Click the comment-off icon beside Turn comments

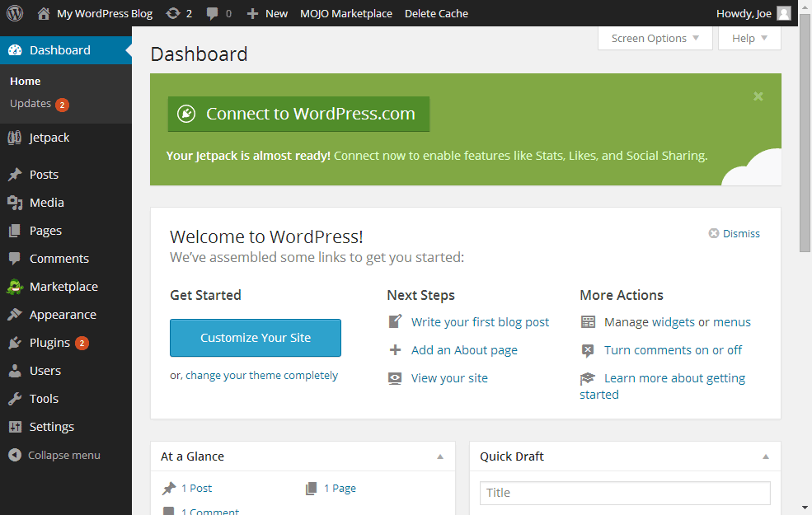(x=588, y=350)
